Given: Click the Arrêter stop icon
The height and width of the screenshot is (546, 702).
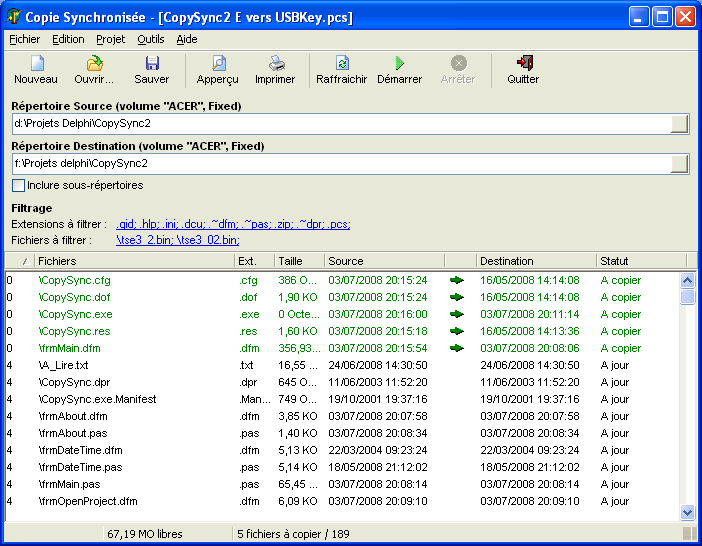Looking at the screenshot, I should pos(458,63).
